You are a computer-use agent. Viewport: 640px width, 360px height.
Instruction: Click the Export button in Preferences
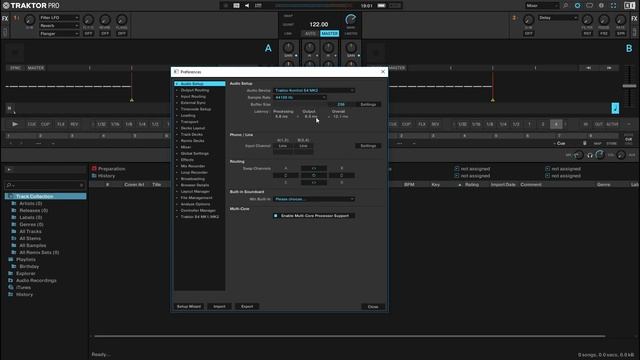[247, 306]
